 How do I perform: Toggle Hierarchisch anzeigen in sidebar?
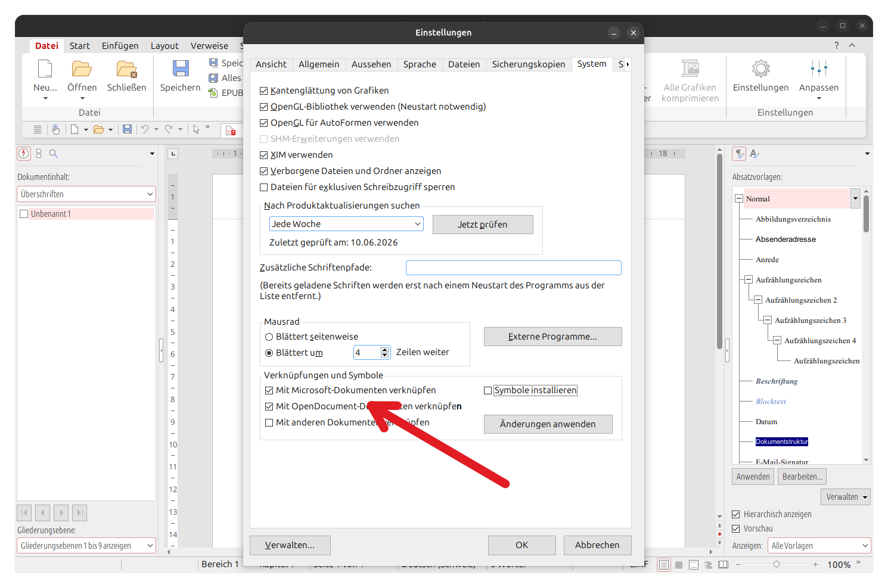736,514
